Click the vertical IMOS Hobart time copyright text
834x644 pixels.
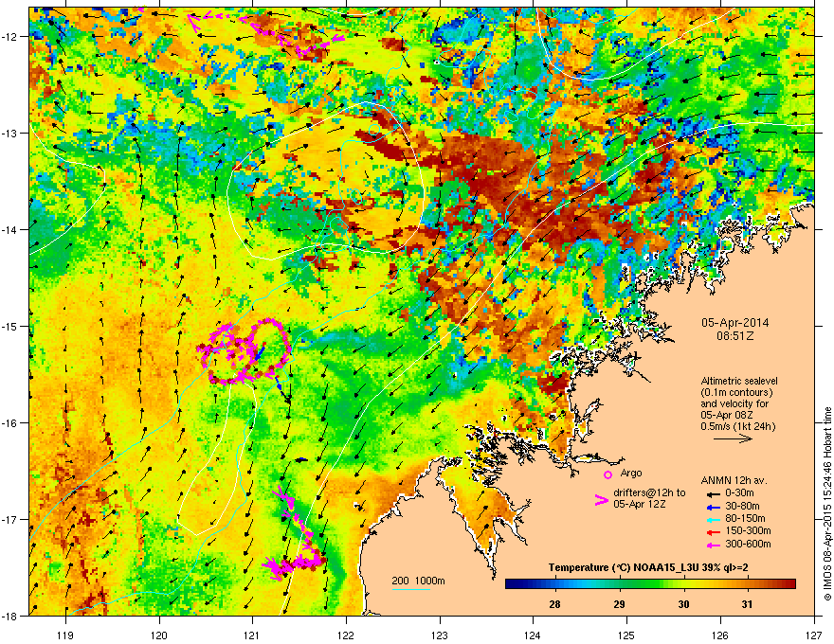[827, 505]
